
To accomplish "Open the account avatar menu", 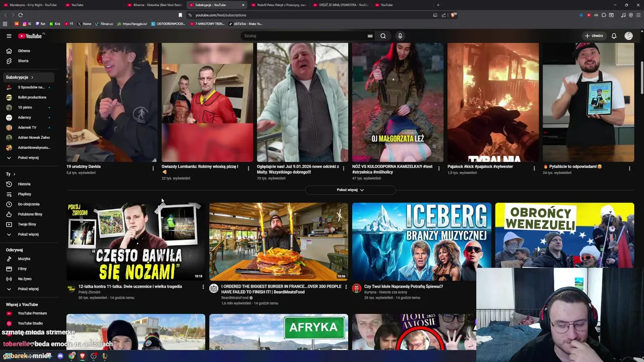I will (x=628, y=36).
